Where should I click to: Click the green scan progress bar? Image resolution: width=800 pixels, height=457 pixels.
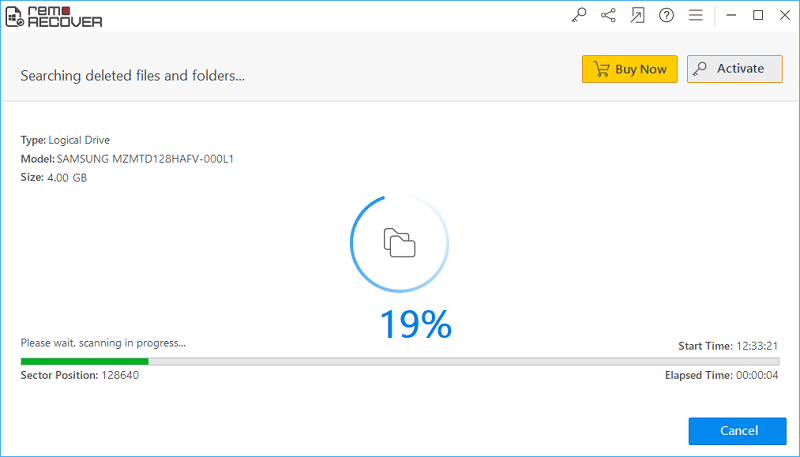pyautogui.click(x=85, y=361)
